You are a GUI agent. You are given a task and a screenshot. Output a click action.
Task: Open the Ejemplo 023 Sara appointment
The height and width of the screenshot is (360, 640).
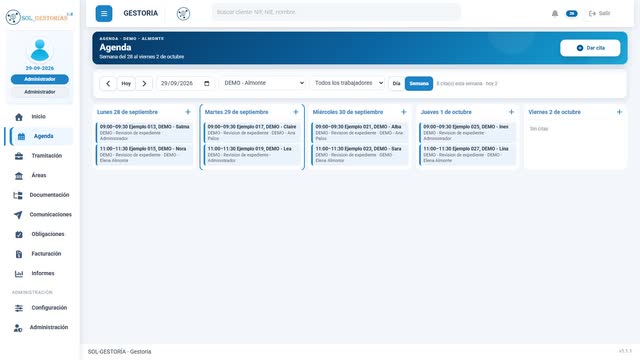click(360, 154)
